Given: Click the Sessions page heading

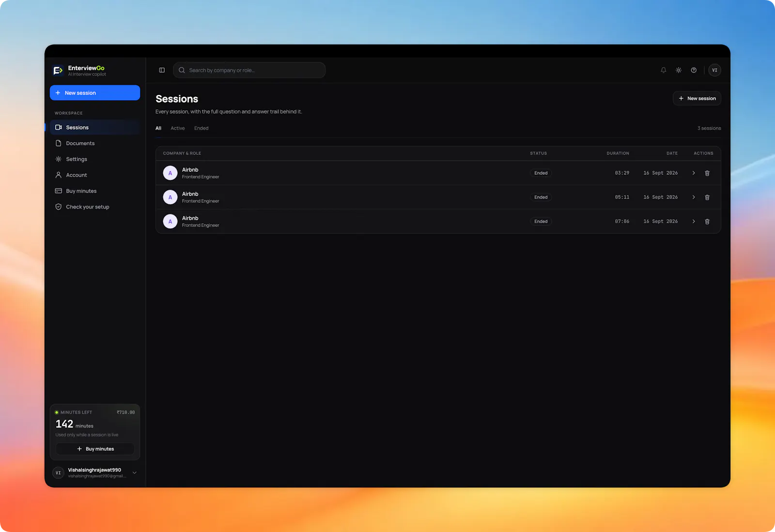Looking at the screenshot, I should (177, 99).
